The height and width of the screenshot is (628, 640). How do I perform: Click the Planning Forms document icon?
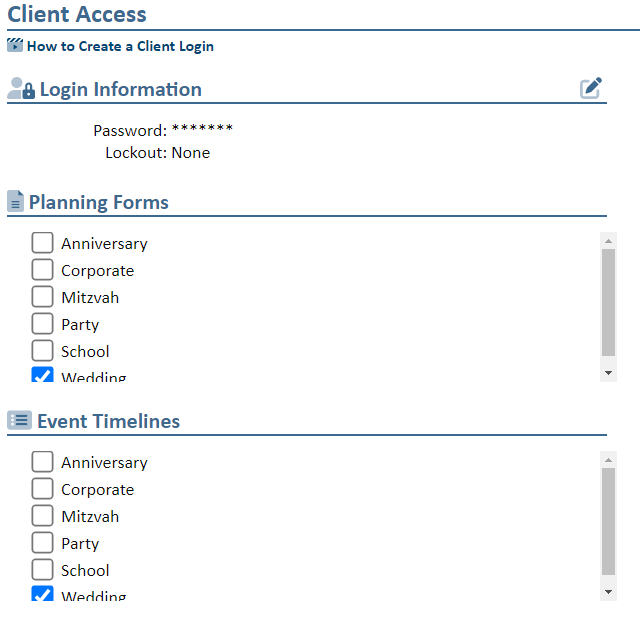(15, 202)
